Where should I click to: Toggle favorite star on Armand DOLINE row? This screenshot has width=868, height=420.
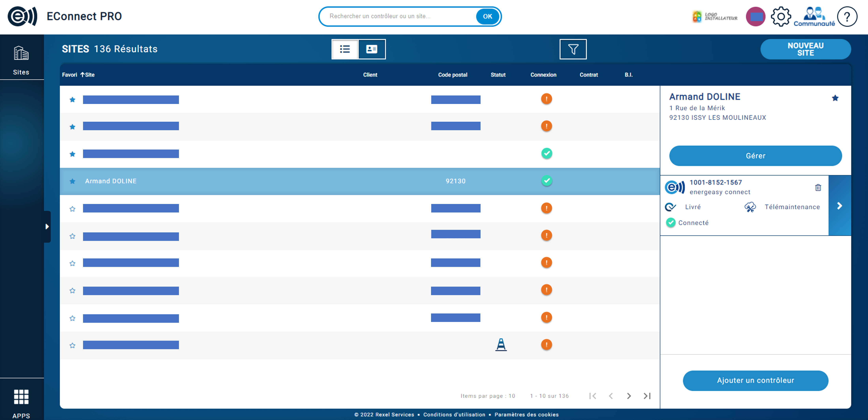(72, 181)
